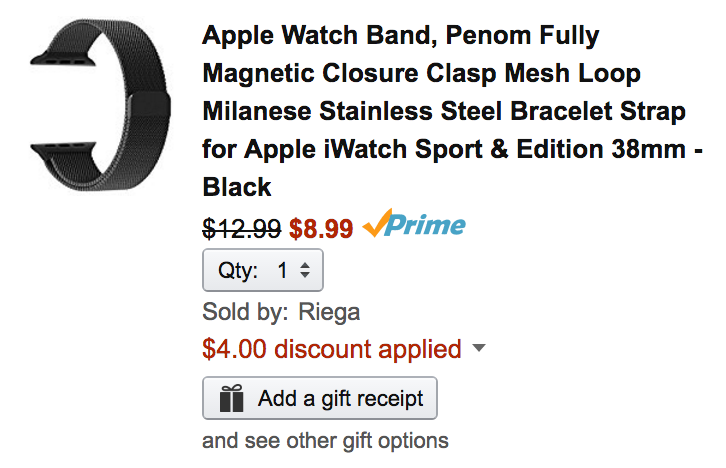Click the "$4.00 discount applied" text
The height and width of the screenshot is (468, 726).
pyautogui.click(x=331, y=349)
